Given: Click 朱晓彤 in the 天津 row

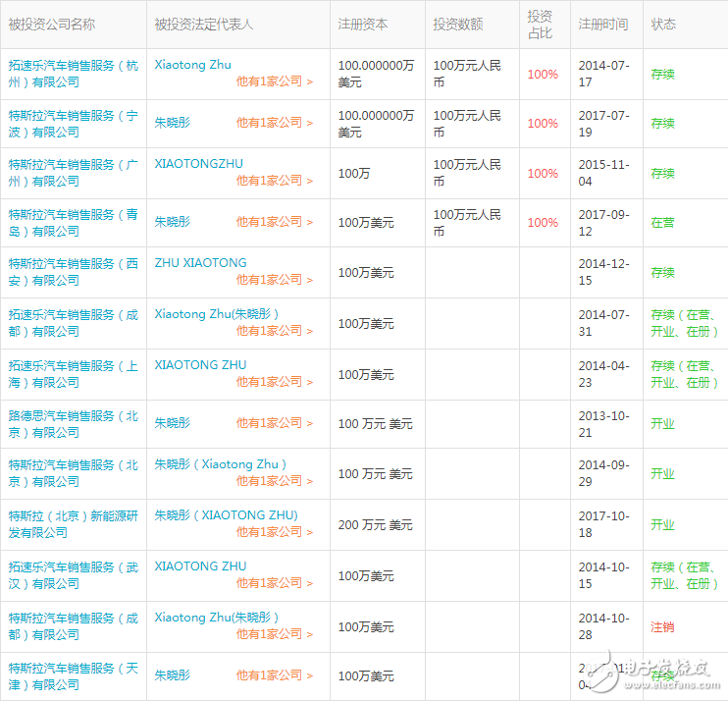Looking at the screenshot, I should (x=173, y=675).
